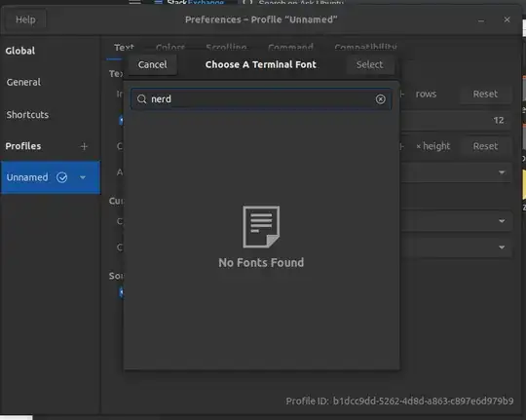Switch to the Text tab
Image resolution: width=526 pixels, height=420 pixels.
[124, 48]
